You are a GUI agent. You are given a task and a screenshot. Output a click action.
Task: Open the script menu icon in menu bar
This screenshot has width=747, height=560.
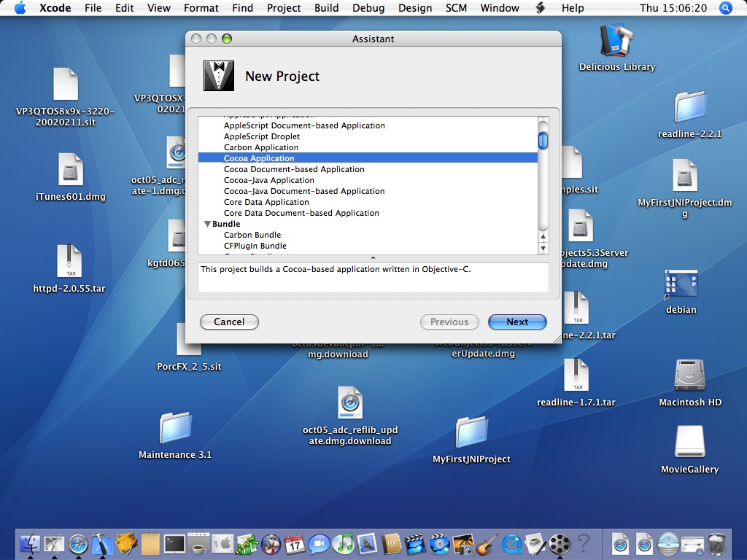(540, 8)
